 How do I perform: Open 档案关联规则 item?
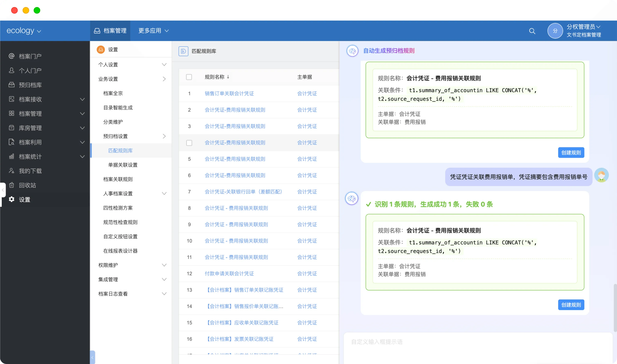[118, 179]
